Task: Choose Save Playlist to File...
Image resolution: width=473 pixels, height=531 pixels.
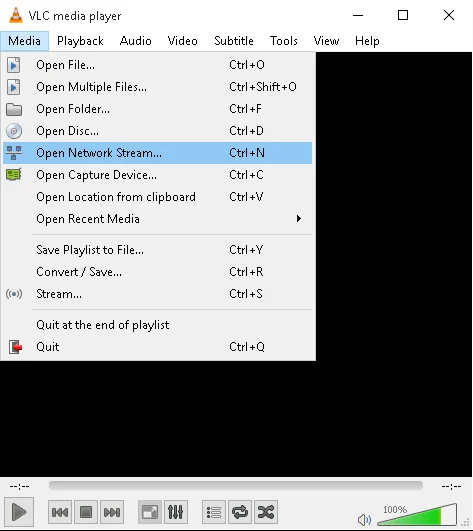Action: [x=157, y=250]
